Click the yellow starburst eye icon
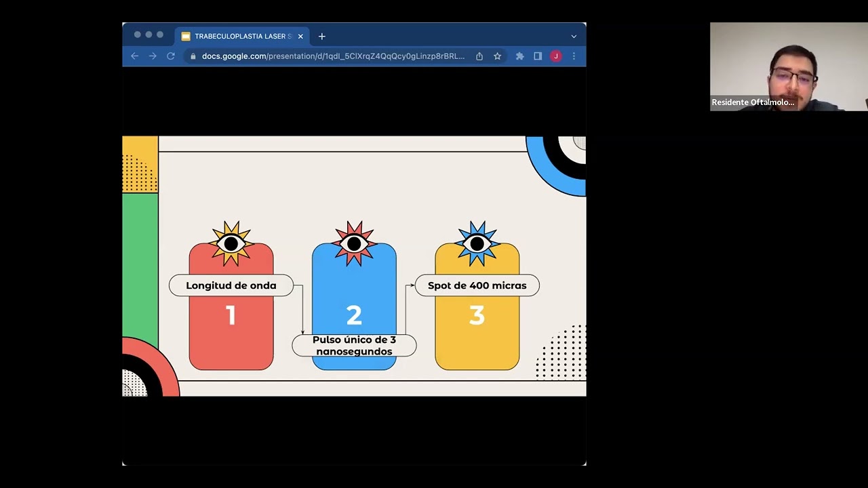This screenshot has width=868, height=488. pyautogui.click(x=231, y=243)
